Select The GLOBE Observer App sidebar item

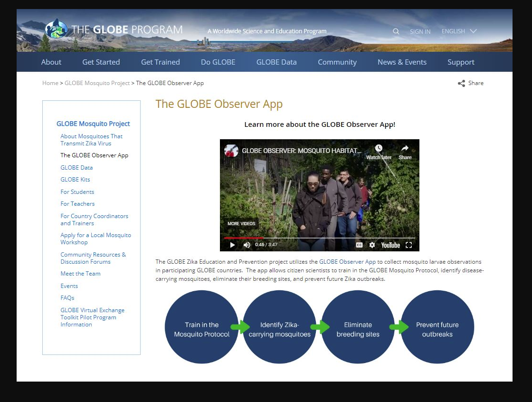coord(95,155)
